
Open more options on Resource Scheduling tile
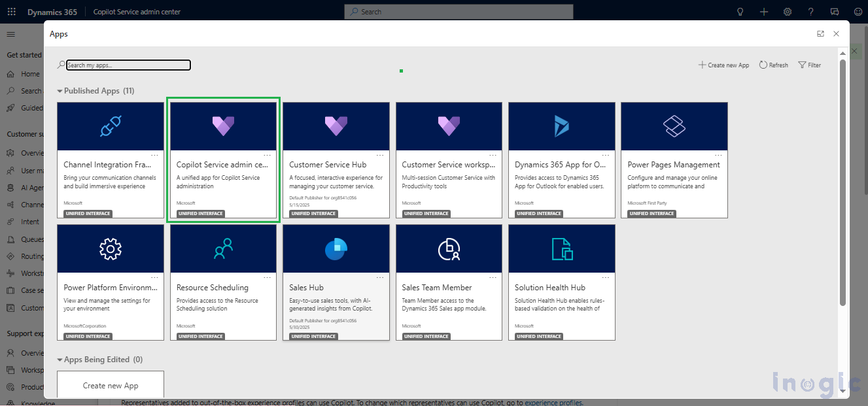coord(268,279)
